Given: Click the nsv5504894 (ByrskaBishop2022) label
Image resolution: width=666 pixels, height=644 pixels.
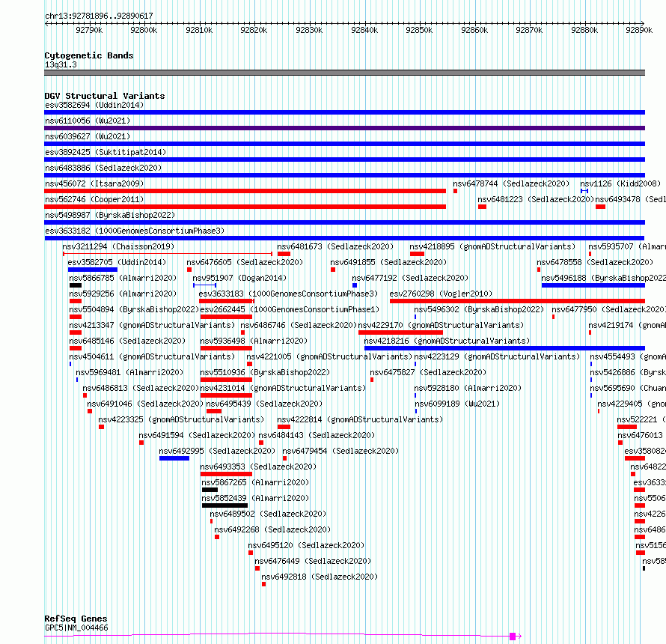Looking at the screenshot, I should pyautogui.click(x=134, y=309).
